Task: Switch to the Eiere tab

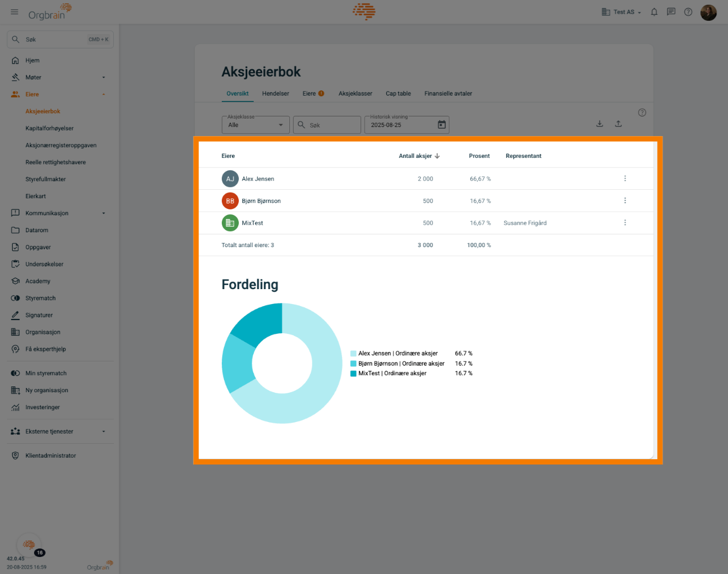Action: pyautogui.click(x=313, y=94)
